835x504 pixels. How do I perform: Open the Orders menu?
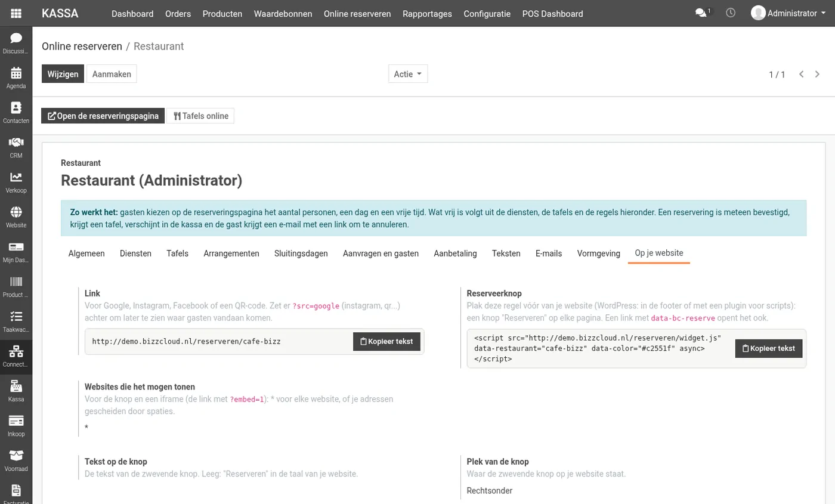click(178, 13)
